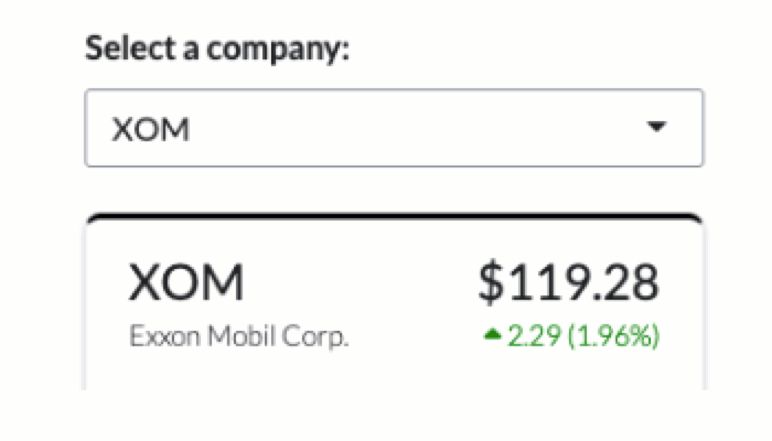Click the green upward triangle icon

click(492, 335)
